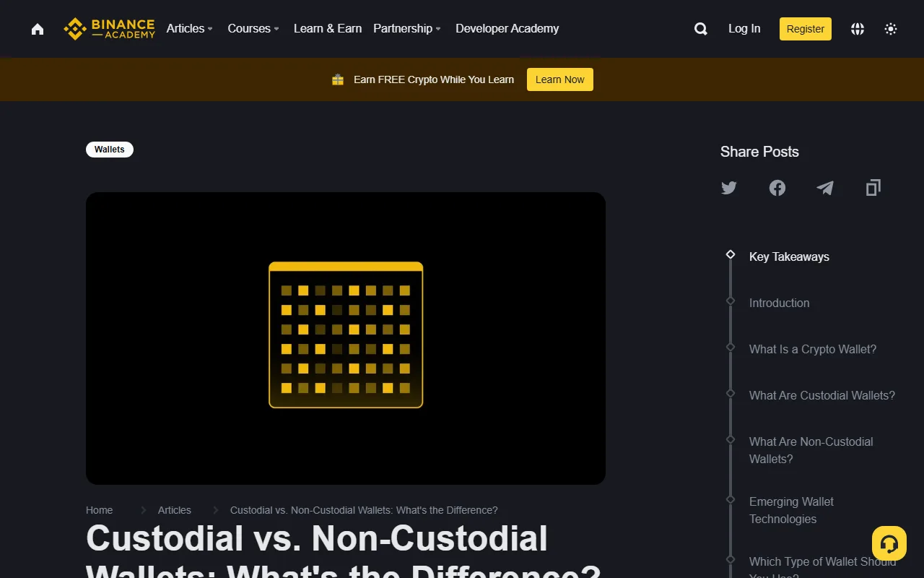Select the Wallets tag
This screenshot has width=924, height=578.
click(110, 150)
